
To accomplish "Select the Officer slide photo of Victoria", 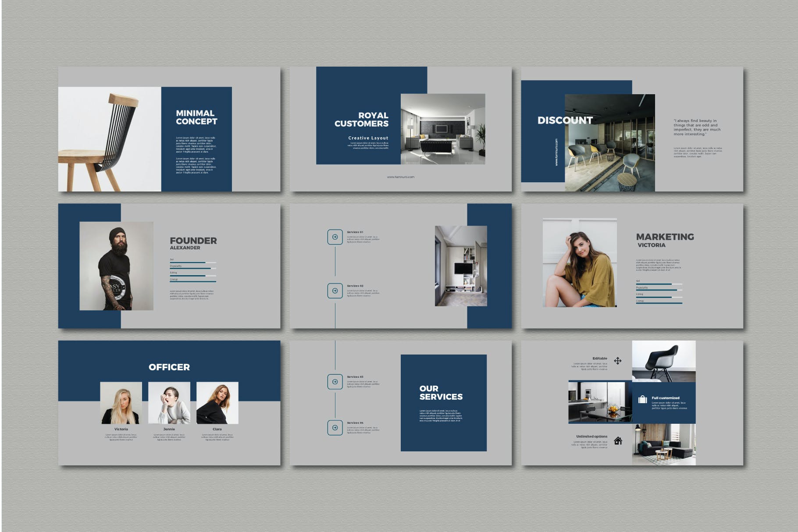I will (x=121, y=403).
